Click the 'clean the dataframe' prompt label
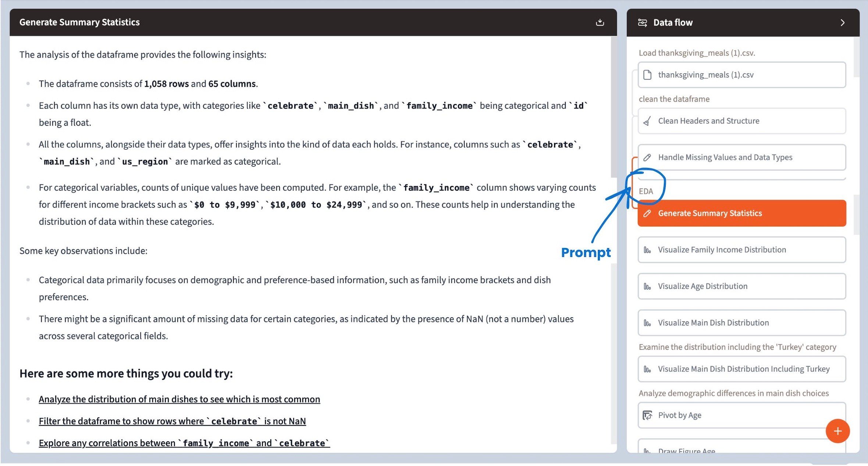868x466 pixels. 674,99
